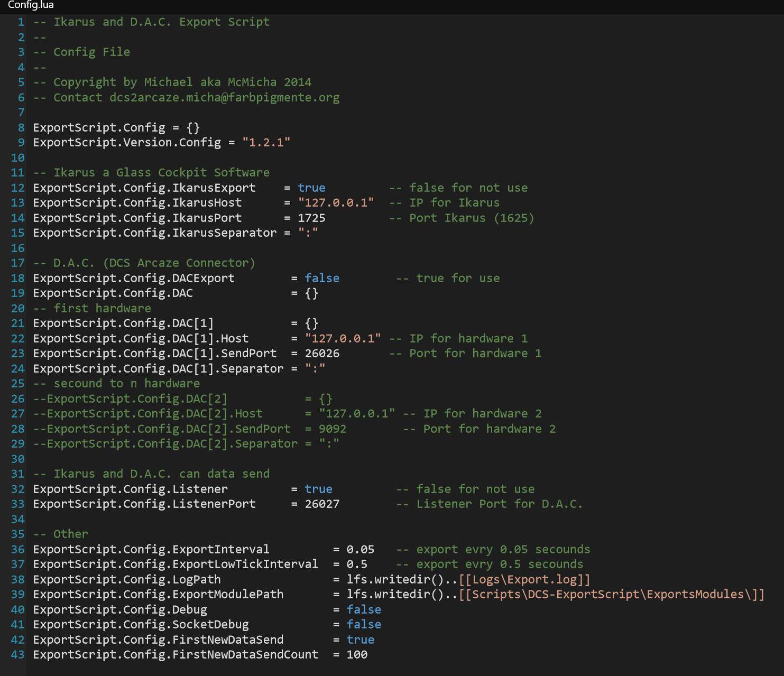Click the 'Listener Port for D.A.C.' comment
Screen dimensions: 784x676
pyautogui.click(x=500, y=504)
